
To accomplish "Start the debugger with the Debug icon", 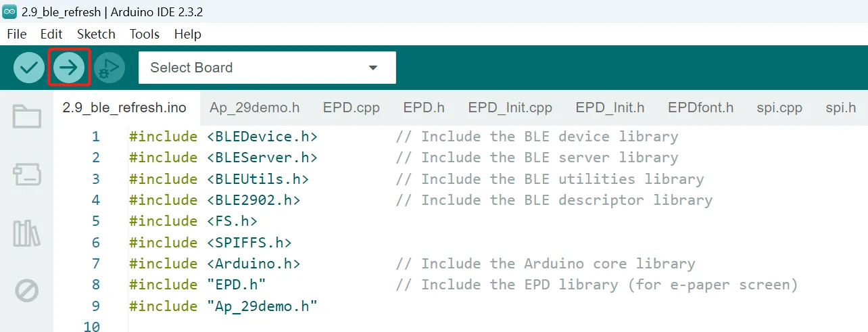I will click(x=110, y=68).
